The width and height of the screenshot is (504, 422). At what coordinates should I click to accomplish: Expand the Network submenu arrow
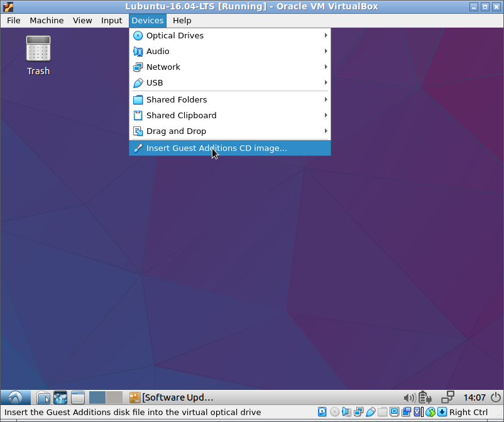click(x=326, y=67)
